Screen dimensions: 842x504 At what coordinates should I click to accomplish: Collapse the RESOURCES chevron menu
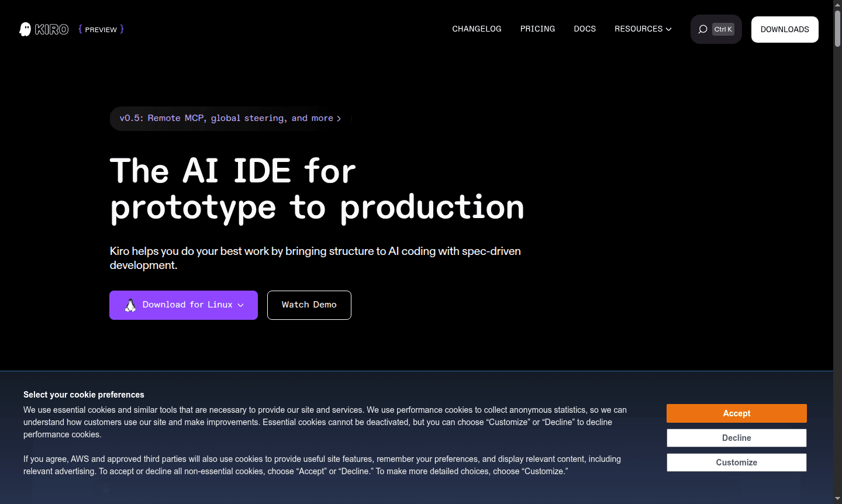click(668, 29)
